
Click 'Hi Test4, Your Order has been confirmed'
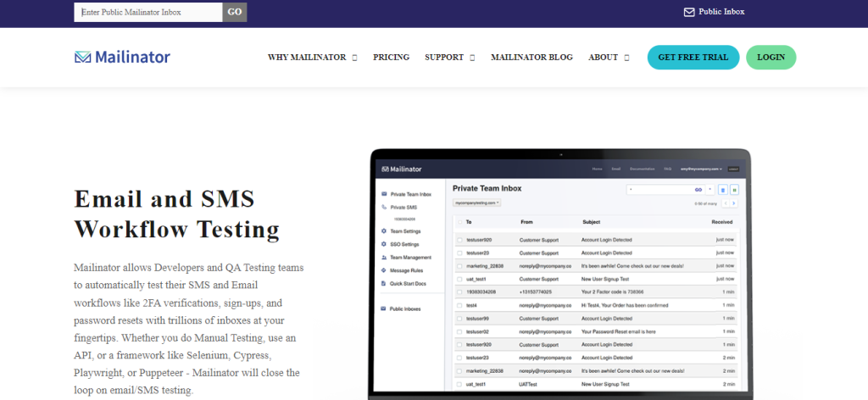(625, 305)
